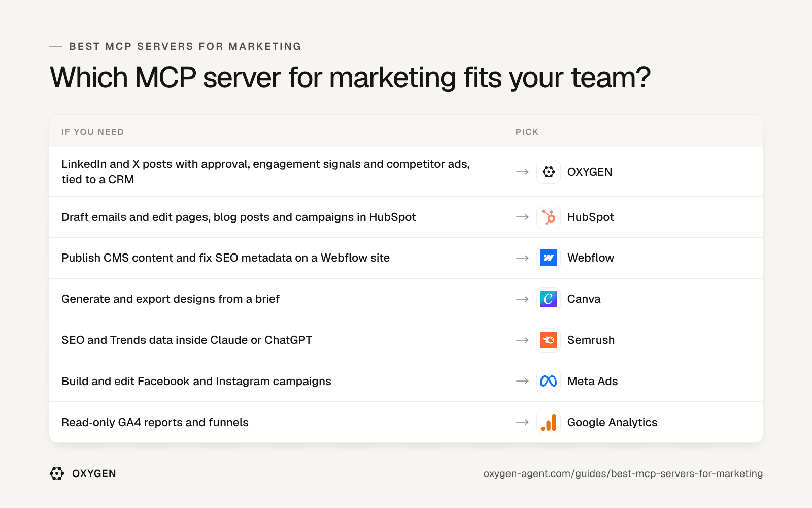
Task: Select the OXYGEN pick label in the table
Action: click(590, 172)
